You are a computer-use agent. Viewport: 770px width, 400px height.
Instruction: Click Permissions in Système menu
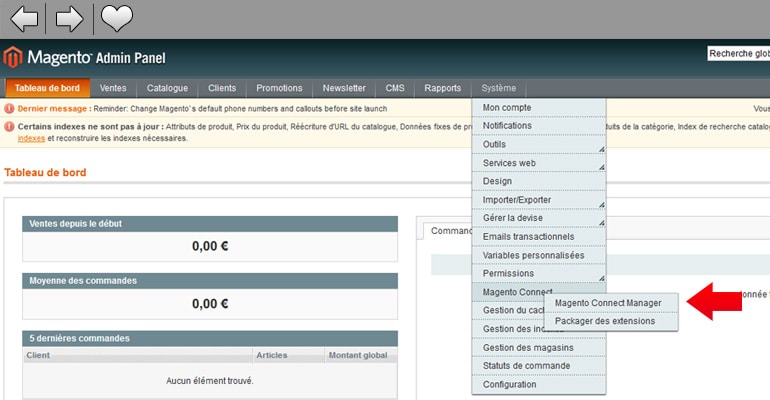point(538,274)
